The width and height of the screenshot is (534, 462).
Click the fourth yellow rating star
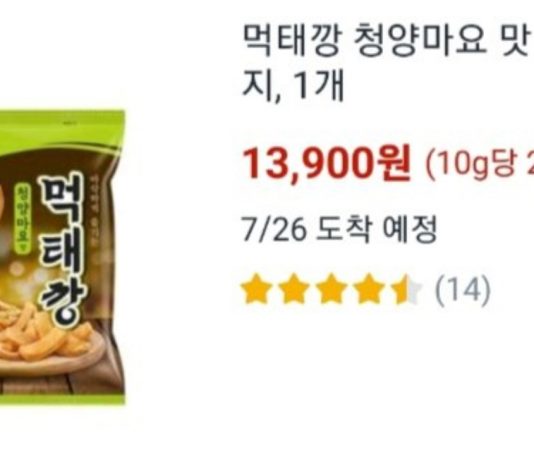click(369, 289)
